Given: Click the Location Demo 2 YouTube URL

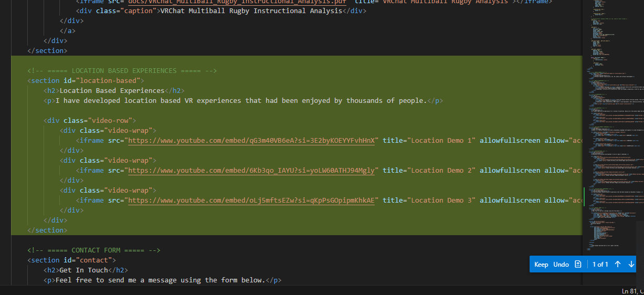Looking at the screenshot, I should [252, 171].
